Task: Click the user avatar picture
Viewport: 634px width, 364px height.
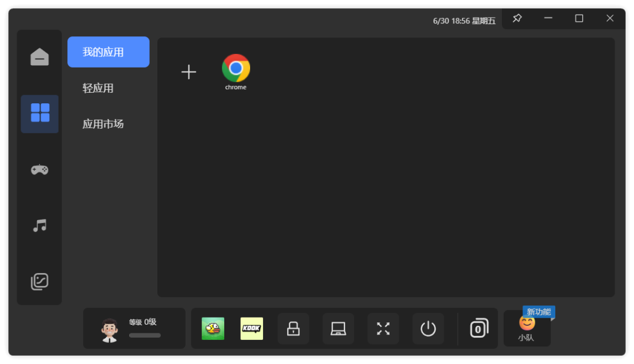Action: 110,329
